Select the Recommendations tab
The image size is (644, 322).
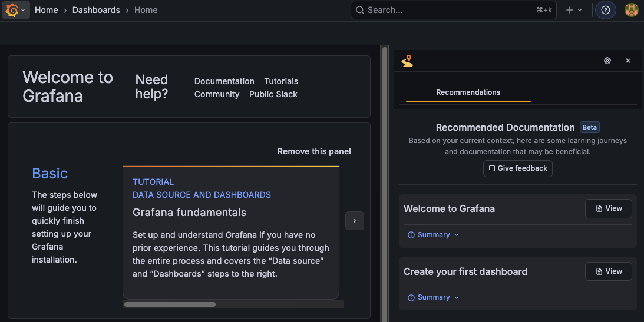coord(468,92)
